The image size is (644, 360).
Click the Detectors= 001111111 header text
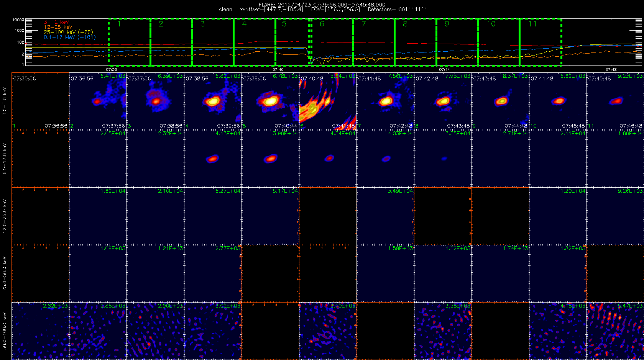[x=398, y=10]
